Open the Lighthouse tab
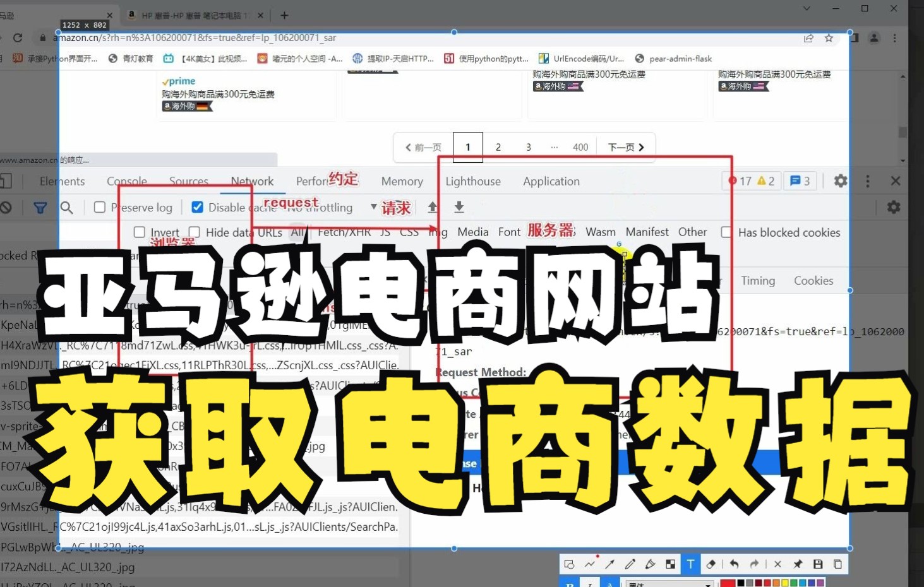Image resolution: width=924 pixels, height=587 pixels. pos(473,181)
